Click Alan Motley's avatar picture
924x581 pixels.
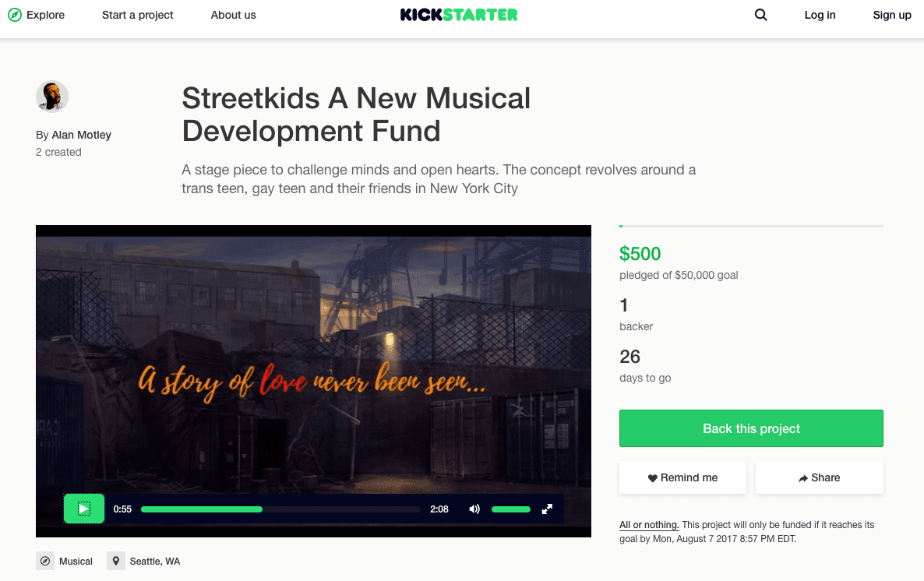tap(52, 97)
